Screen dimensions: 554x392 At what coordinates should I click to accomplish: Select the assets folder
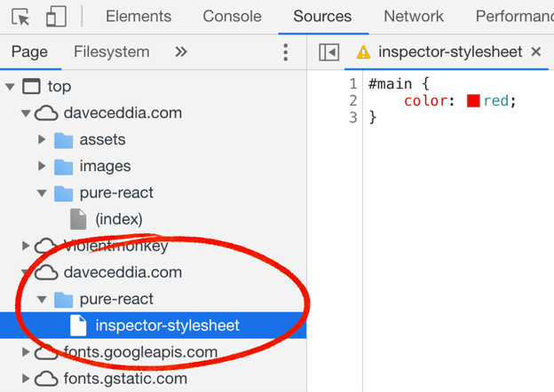pyautogui.click(x=102, y=140)
